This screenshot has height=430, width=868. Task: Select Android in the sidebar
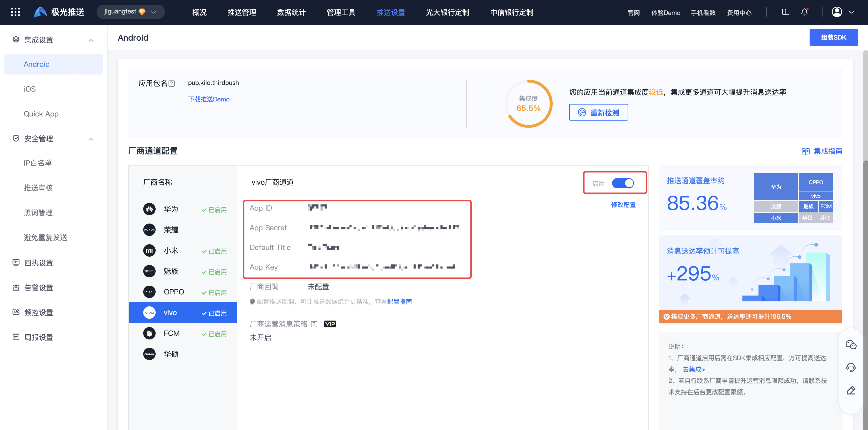pos(53,64)
